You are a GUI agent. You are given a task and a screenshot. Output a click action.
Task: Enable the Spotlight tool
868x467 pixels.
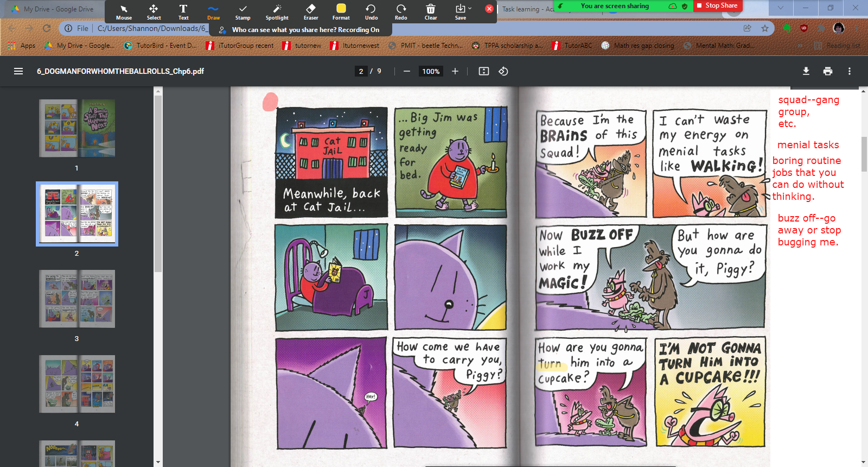[x=277, y=11]
